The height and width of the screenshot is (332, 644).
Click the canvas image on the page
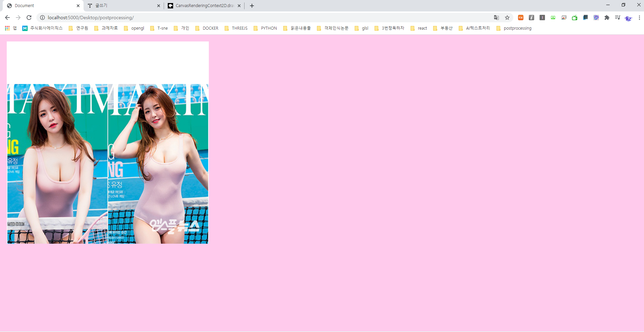click(x=108, y=143)
